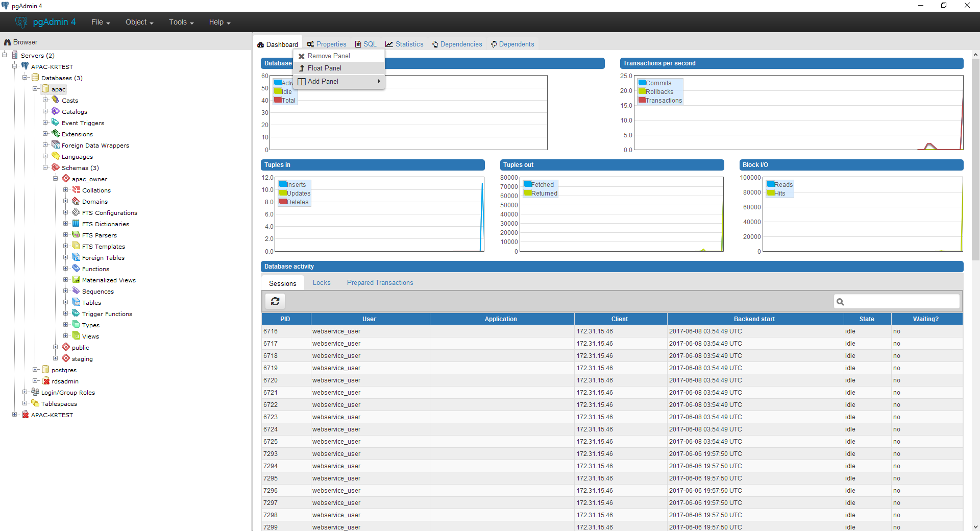This screenshot has width=980, height=531.
Task: Collapse the apac_owner schema node
Action: tap(56, 179)
